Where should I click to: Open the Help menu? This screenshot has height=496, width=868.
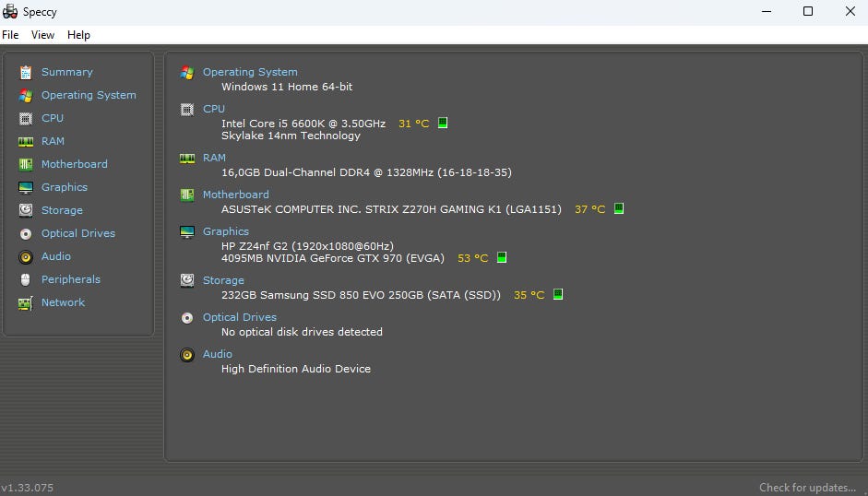78,35
